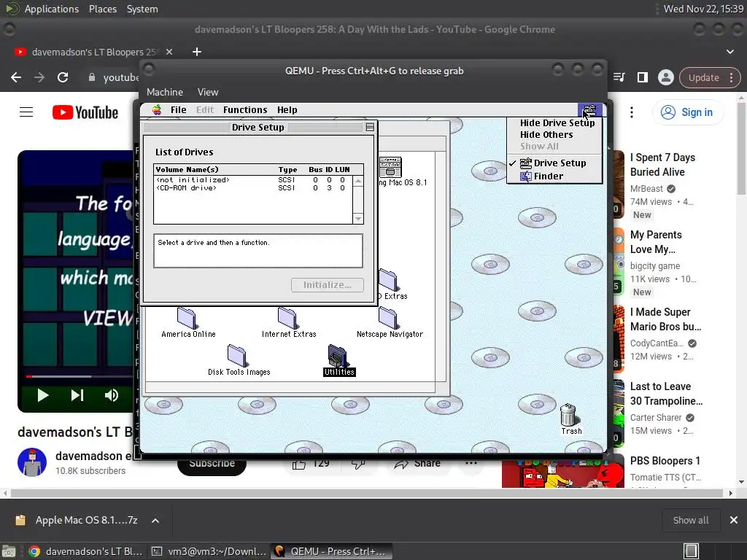This screenshot has width=747, height=560.
Task: Click the application switcher icon in Mac menu bar
Action: (589, 111)
